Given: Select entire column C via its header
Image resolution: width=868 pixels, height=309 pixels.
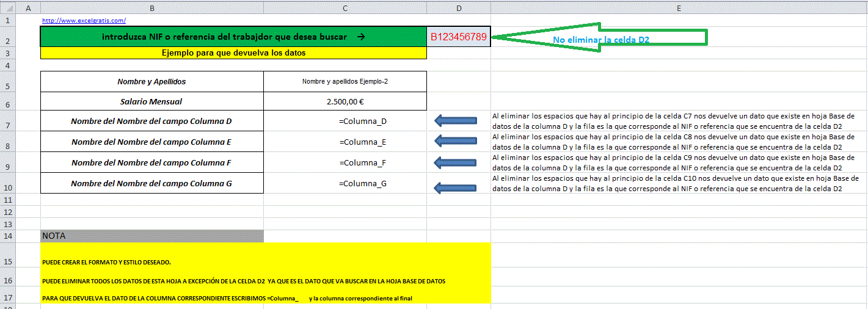Looking at the screenshot, I should (345, 7).
